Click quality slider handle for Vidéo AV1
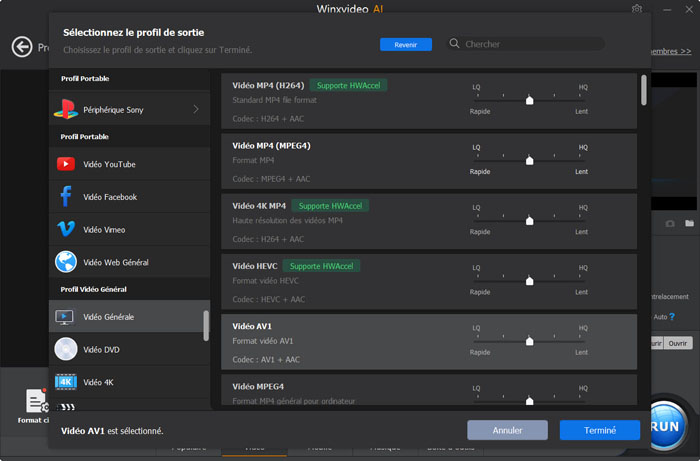The width and height of the screenshot is (700, 461). (529, 341)
